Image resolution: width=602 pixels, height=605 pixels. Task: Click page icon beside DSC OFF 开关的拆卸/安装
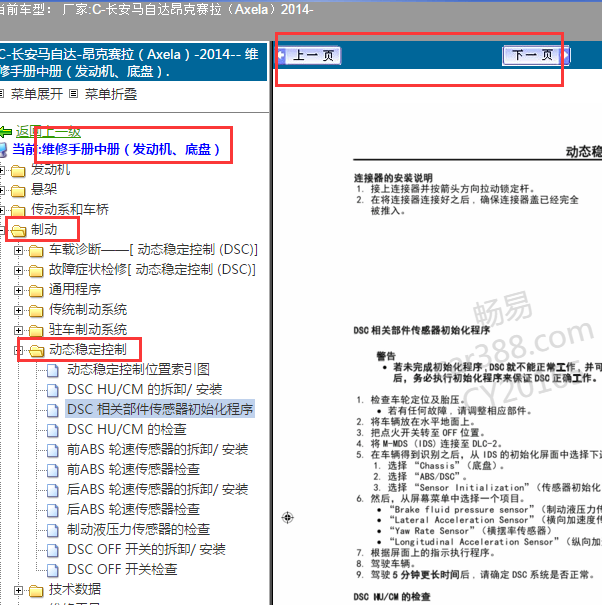point(52,551)
